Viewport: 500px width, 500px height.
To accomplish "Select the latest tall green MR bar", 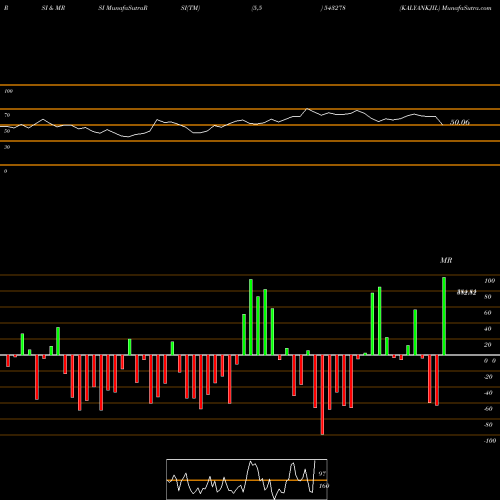I will coord(444,316).
